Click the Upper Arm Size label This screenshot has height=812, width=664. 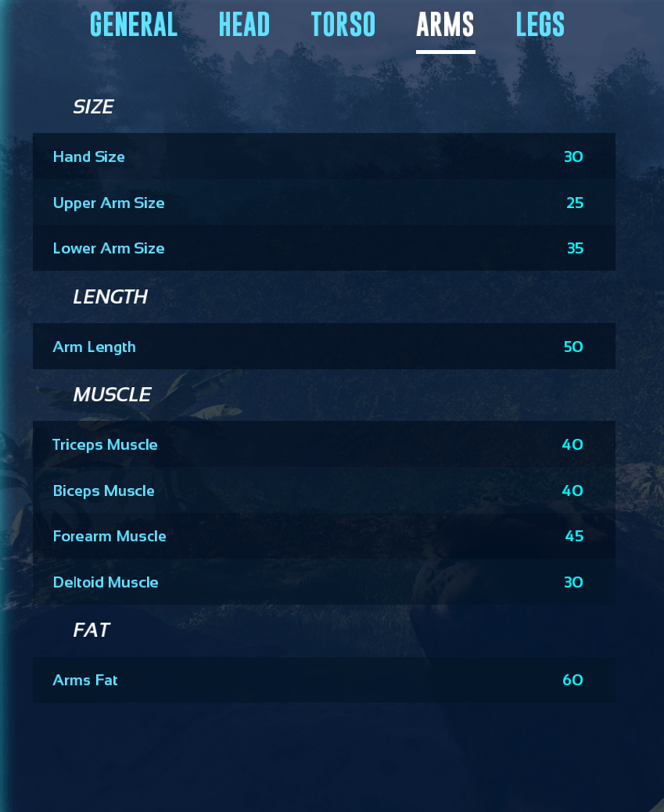pyautogui.click(x=109, y=203)
